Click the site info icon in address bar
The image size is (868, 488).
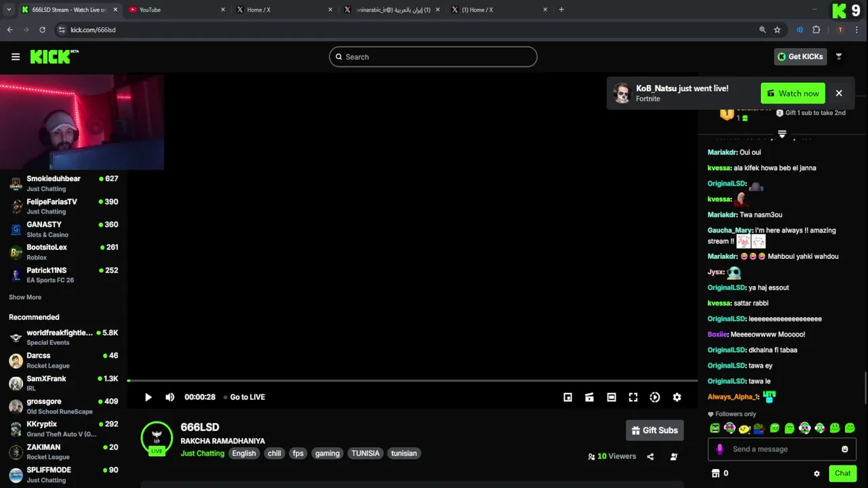pyautogui.click(x=61, y=30)
